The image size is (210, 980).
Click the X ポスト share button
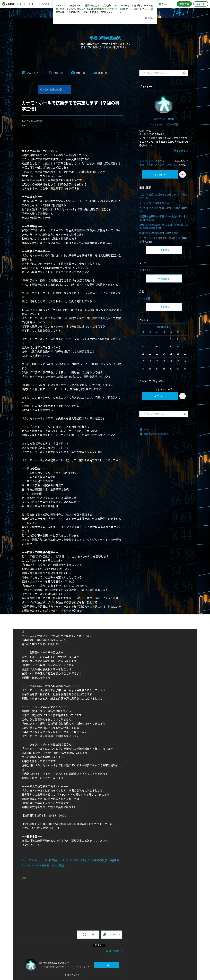99,945
